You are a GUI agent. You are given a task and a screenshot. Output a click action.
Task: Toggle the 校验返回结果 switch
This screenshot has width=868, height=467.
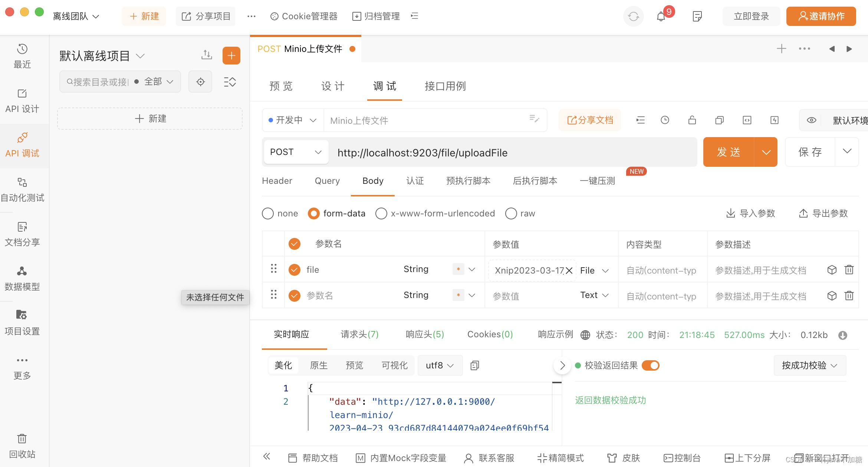(x=651, y=365)
